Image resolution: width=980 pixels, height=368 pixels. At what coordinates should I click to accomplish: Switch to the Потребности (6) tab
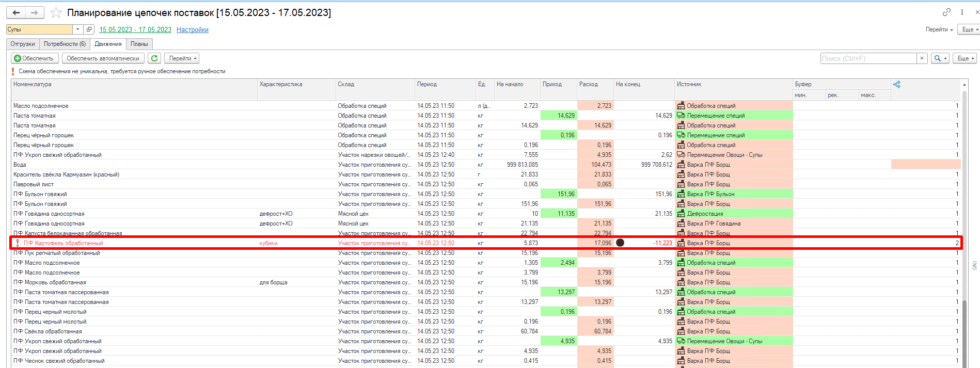coord(65,44)
